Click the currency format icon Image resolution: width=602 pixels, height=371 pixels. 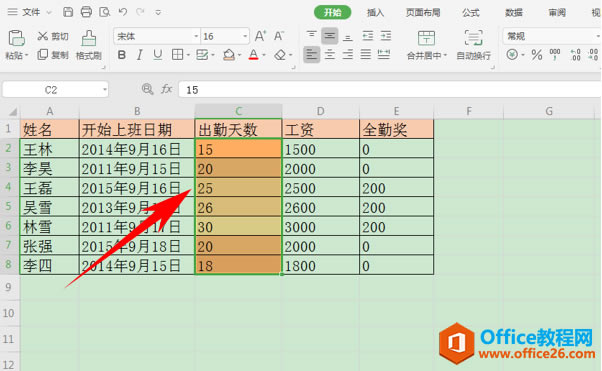pyautogui.click(x=512, y=55)
